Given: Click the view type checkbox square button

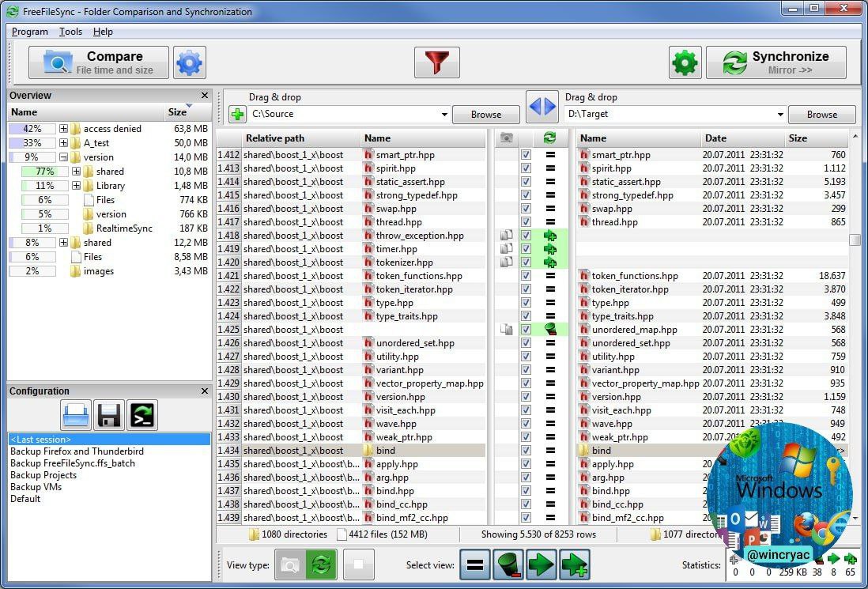Looking at the screenshot, I should coord(359,564).
